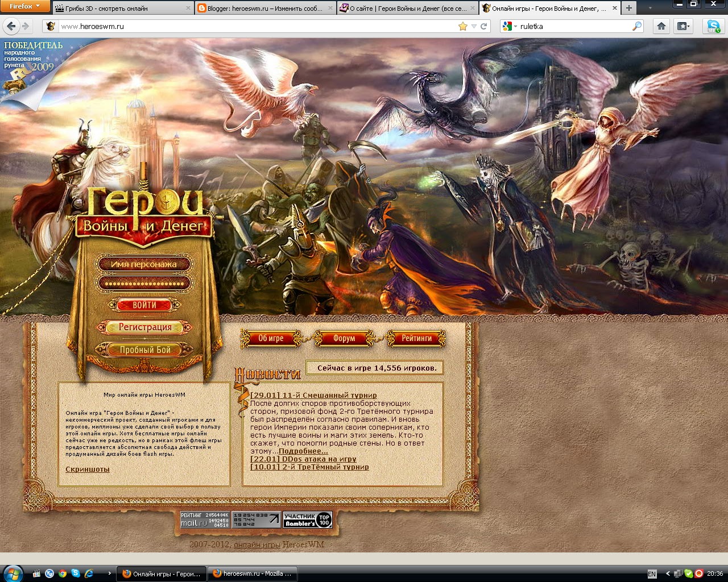Image resolution: width=728 pixels, height=582 pixels.
Task: Open the Bookmarks menu dropdown button
Action: pos(682,26)
